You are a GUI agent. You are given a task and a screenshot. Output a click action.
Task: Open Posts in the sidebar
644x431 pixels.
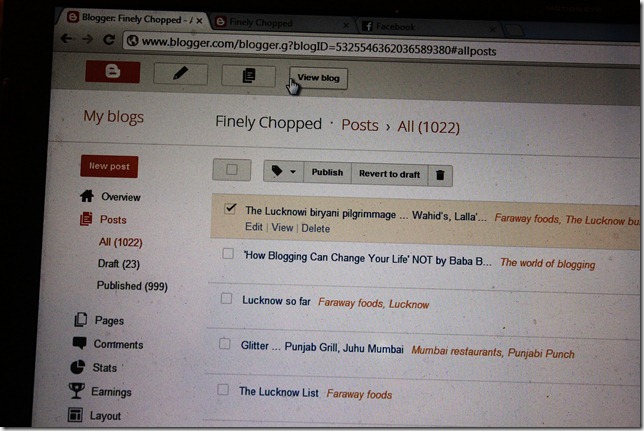click(x=113, y=219)
